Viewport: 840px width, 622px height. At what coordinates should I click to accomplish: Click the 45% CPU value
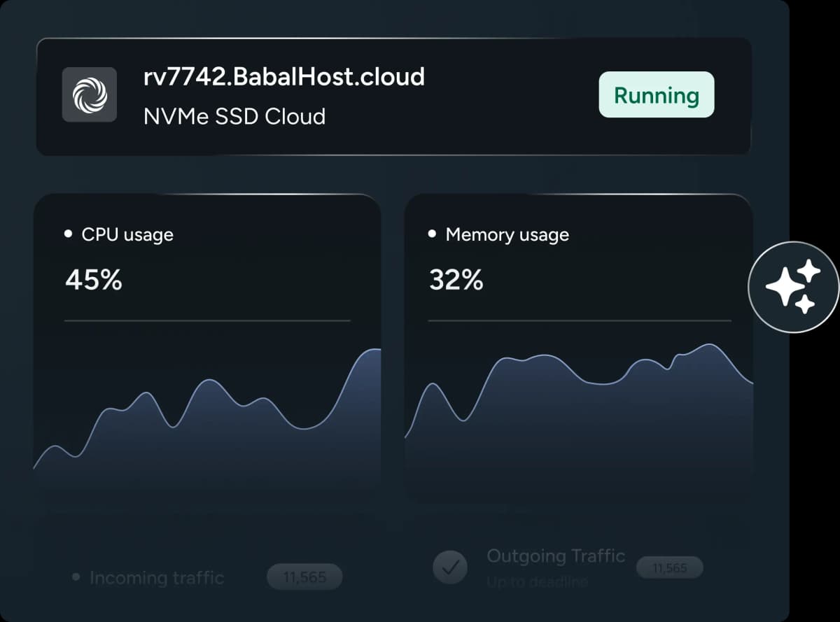(x=94, y=281)
